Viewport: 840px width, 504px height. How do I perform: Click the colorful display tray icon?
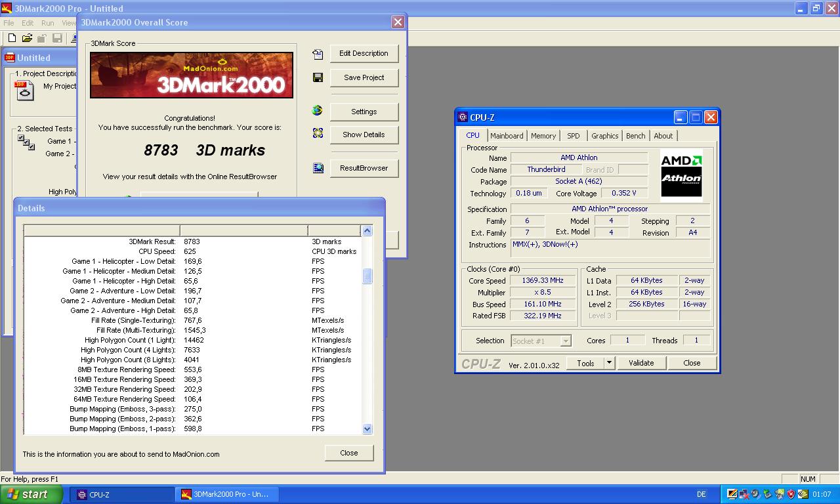click(732, 494)
